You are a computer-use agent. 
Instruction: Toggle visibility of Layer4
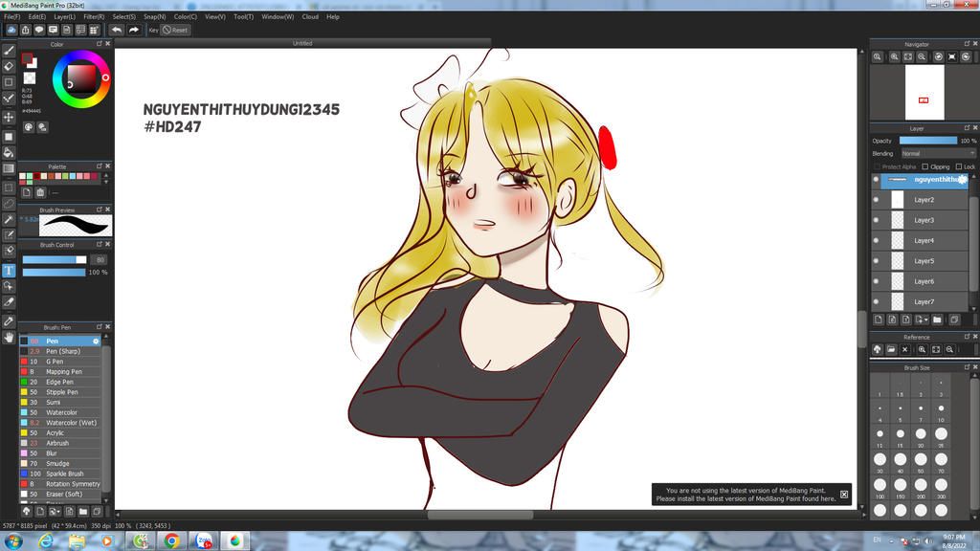point(876,240)
